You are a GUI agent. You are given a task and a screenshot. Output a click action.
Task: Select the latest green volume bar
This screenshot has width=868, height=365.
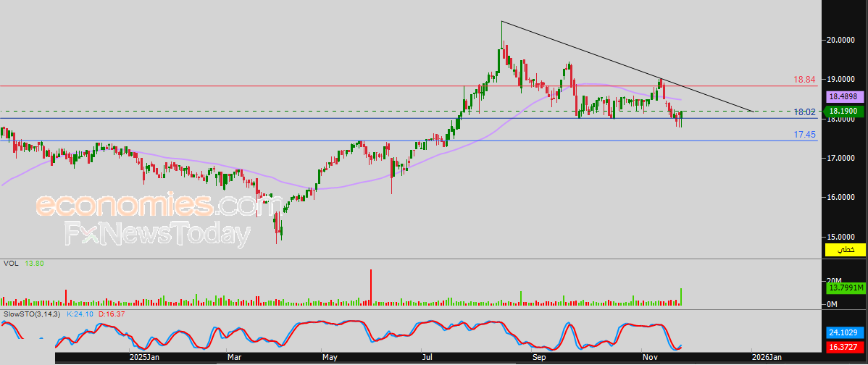[681, 297]
